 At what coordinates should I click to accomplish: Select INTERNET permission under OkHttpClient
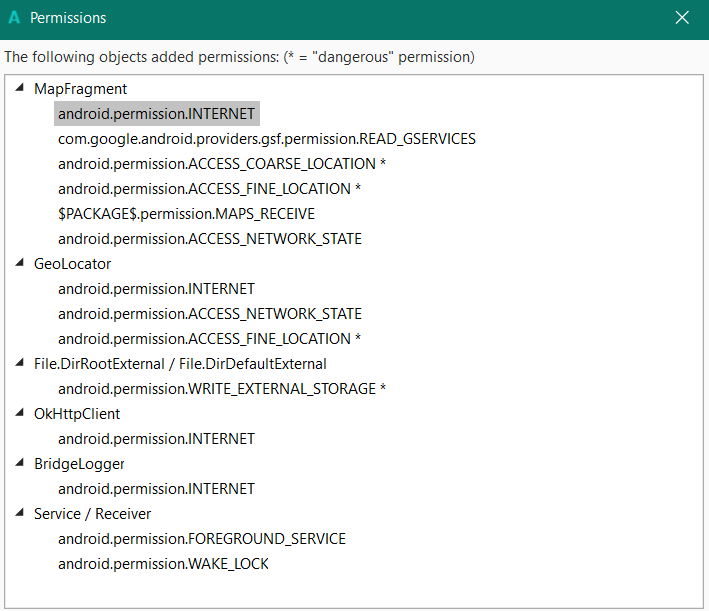(x=156, y=439)
